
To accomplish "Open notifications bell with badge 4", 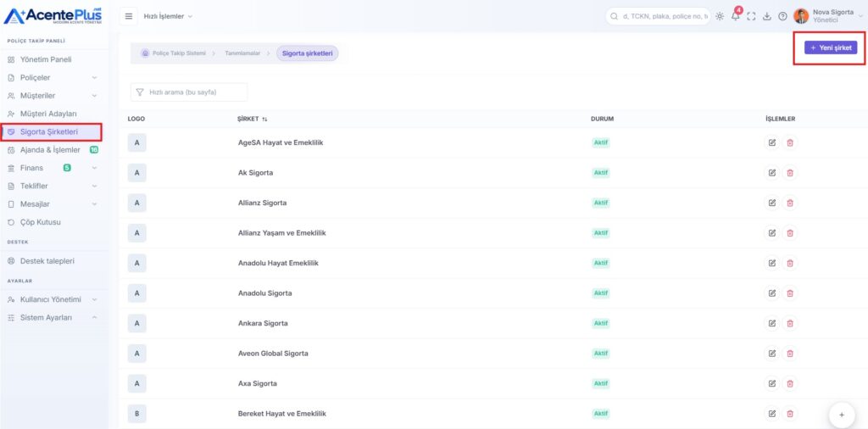I will [736, 16].
